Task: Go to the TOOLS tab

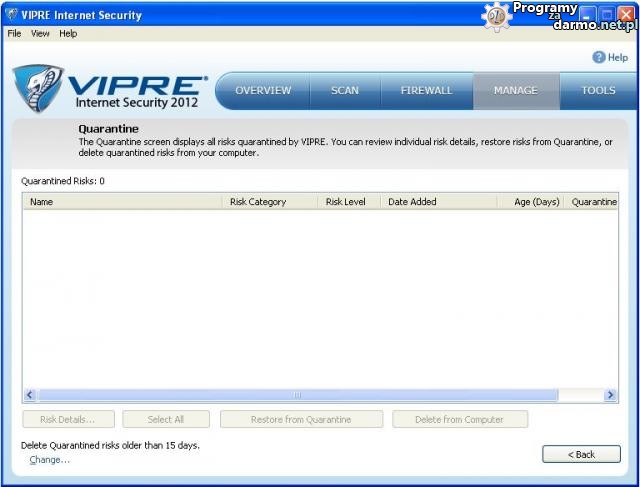Action: pyautogui.click(x=598, y=90)
